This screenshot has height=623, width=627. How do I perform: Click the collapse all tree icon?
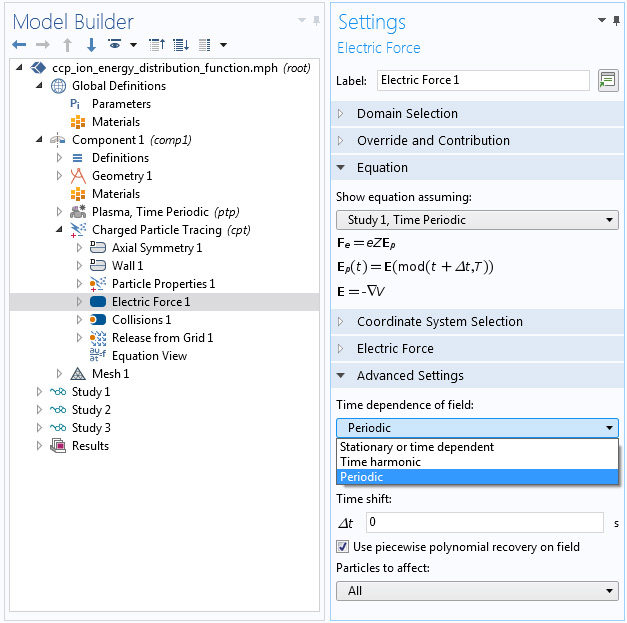click(x=156, y=45)
